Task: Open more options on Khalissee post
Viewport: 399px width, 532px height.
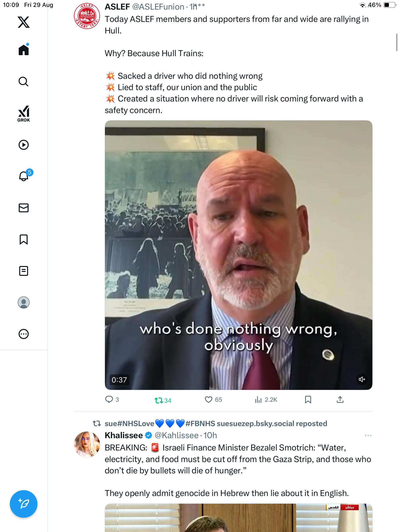Action: click(368, 435)
